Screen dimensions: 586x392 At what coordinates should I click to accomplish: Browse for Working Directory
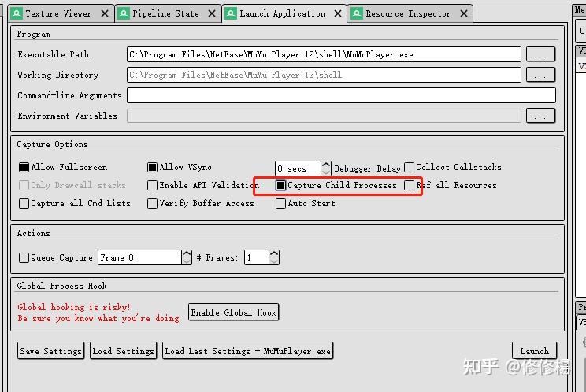click(x=540, y=75)
